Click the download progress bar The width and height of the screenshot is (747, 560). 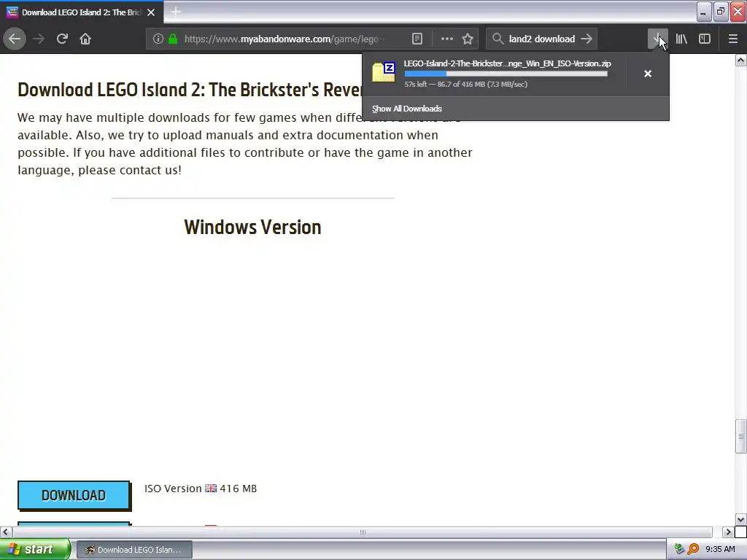[x=506, y=74]
